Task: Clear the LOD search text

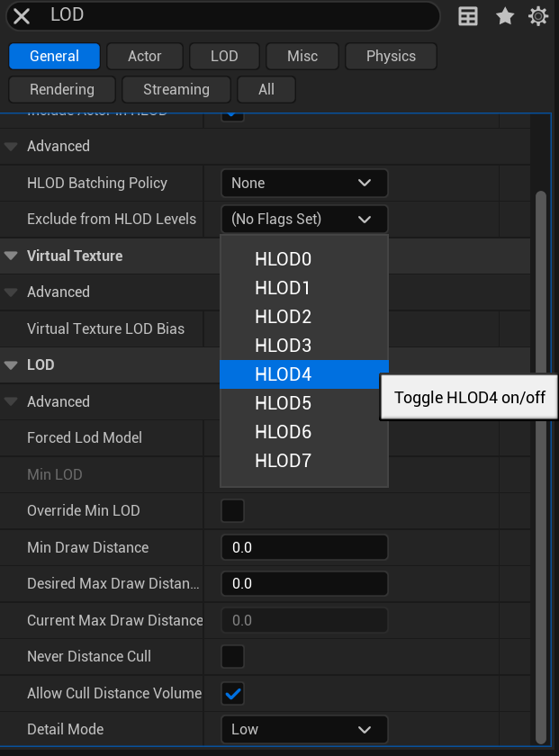Action: 22,16
